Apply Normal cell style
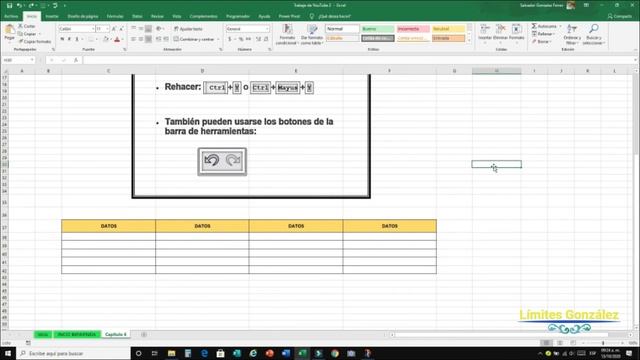This screenshot has height=360, width=640. (x=342, y=29)
